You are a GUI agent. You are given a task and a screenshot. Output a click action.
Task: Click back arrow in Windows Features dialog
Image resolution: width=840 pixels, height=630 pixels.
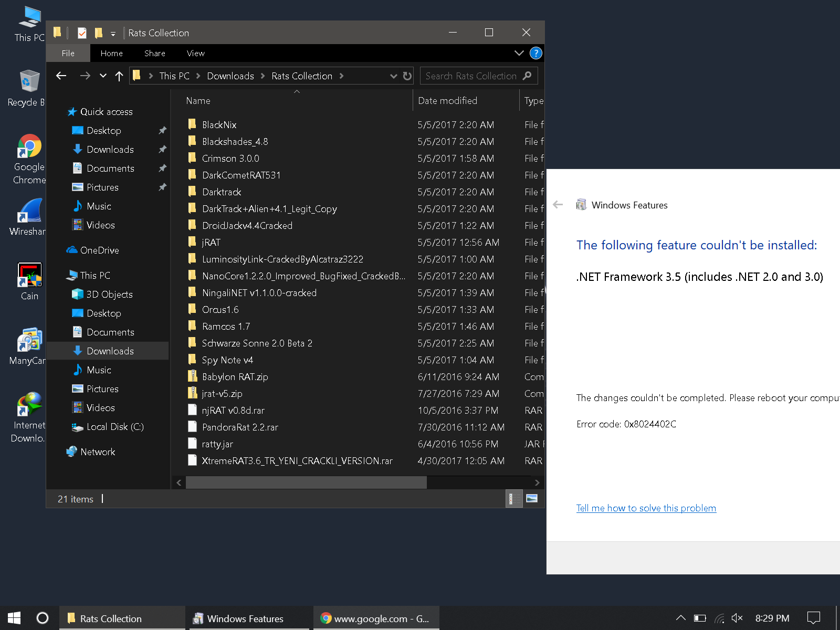[558, 205]
